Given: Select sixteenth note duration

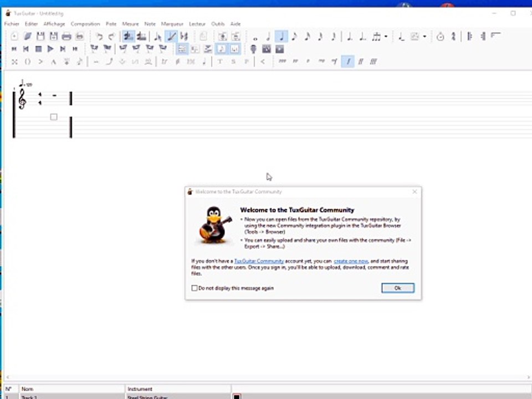Looking at the screenshot, I should (x=307, y=37).
